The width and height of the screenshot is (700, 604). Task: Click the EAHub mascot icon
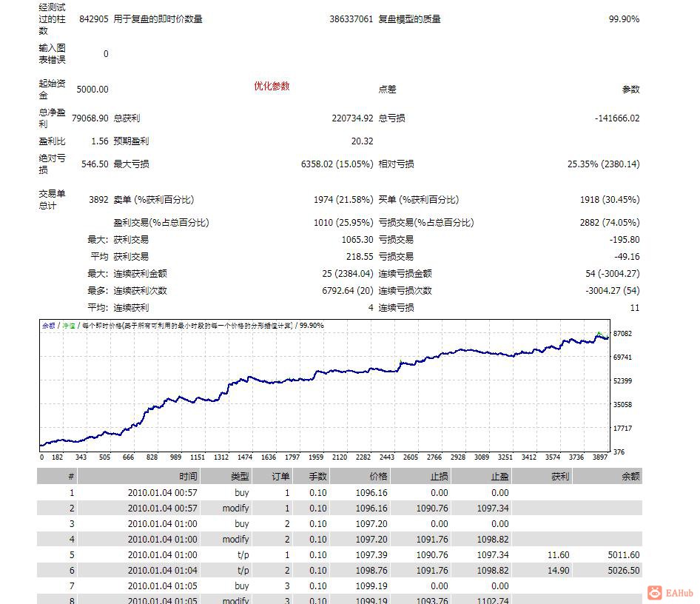(x=654, y=592)
